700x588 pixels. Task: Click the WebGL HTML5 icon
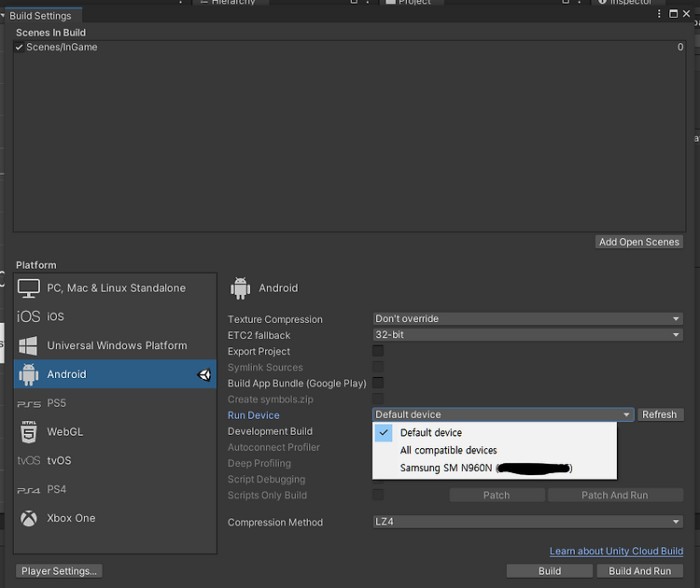click(29, 432)
